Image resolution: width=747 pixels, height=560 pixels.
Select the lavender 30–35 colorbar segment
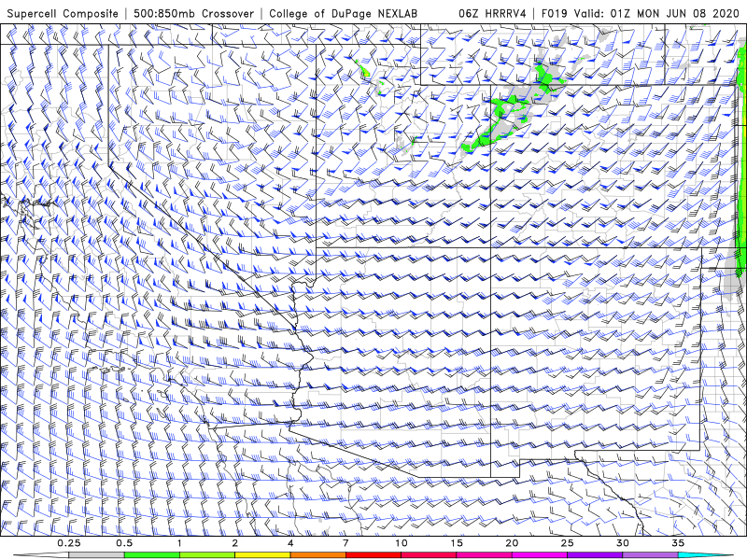(x=650, y=555)
